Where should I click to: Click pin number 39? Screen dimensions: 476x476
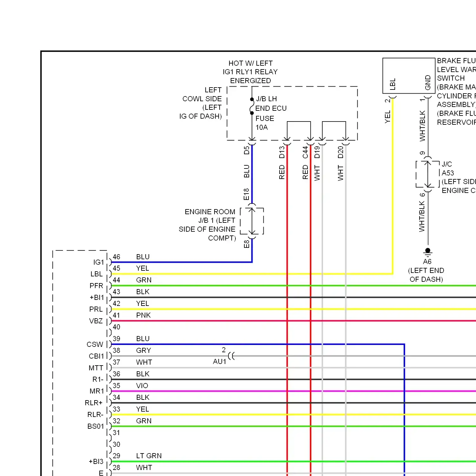point(116,339)
